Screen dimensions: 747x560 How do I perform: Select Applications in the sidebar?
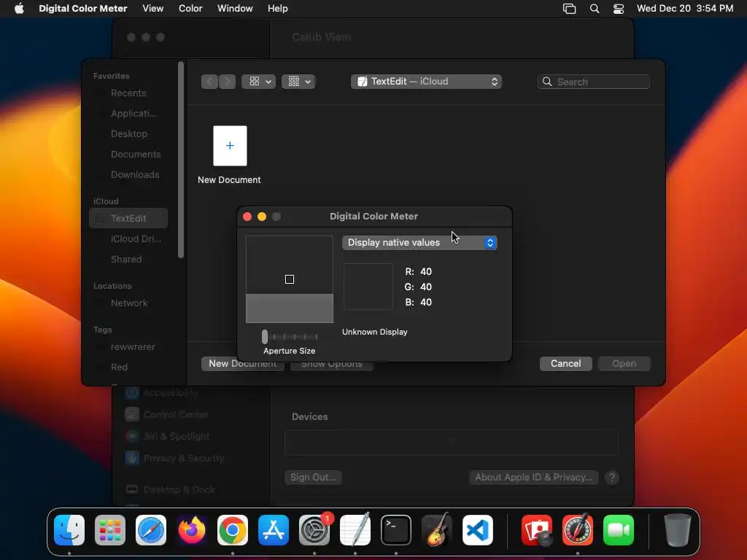[128, 113]
